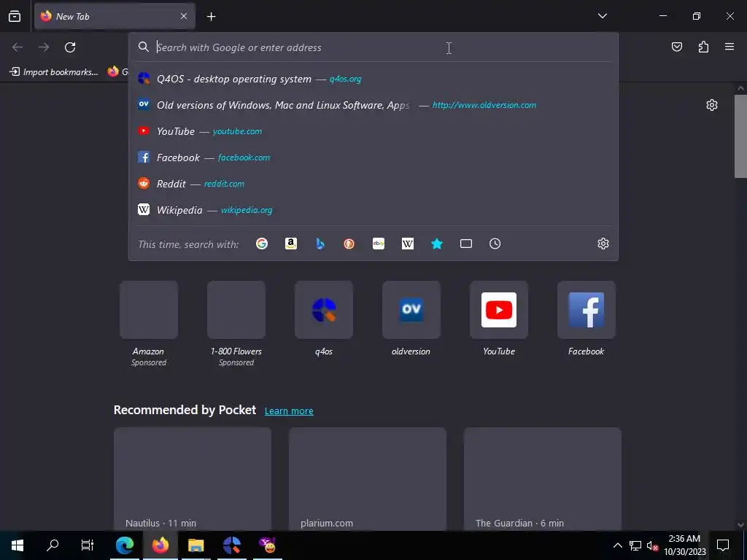747x560 pixels.
Task: Open File Explorer from taskbar
Action: (x=196, y=545)
